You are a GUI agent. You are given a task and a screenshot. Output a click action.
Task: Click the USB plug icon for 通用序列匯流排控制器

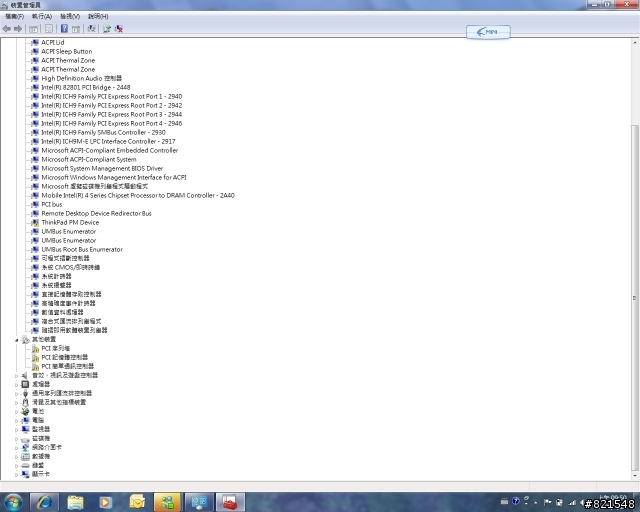[25, 393]
